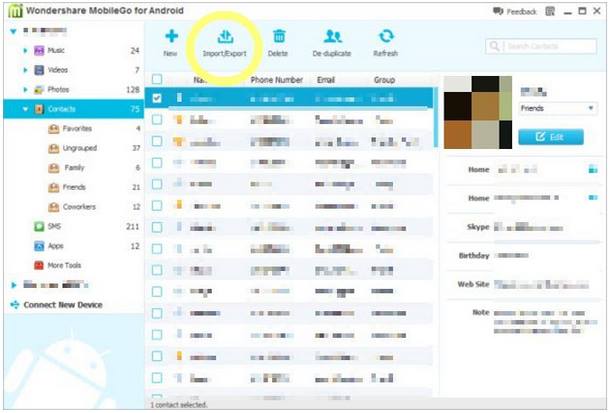Click the Friends group icon

pos(53,187)
